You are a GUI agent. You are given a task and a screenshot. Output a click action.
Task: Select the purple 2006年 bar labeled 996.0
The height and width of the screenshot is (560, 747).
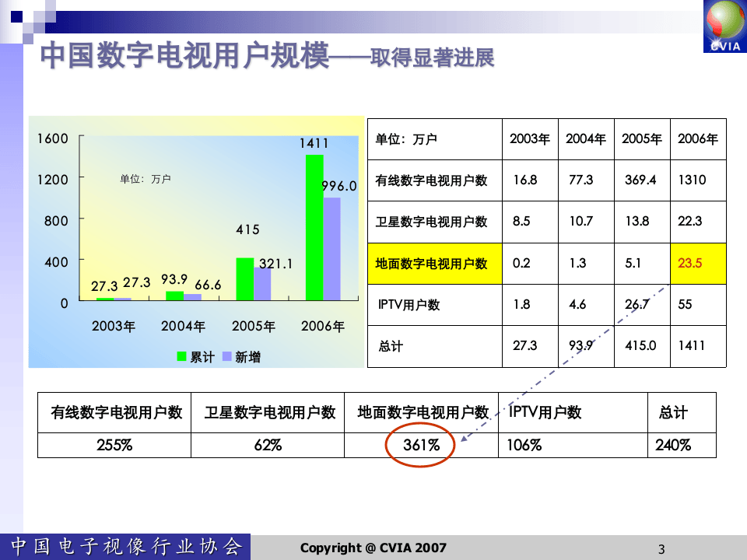pos(332,249)
